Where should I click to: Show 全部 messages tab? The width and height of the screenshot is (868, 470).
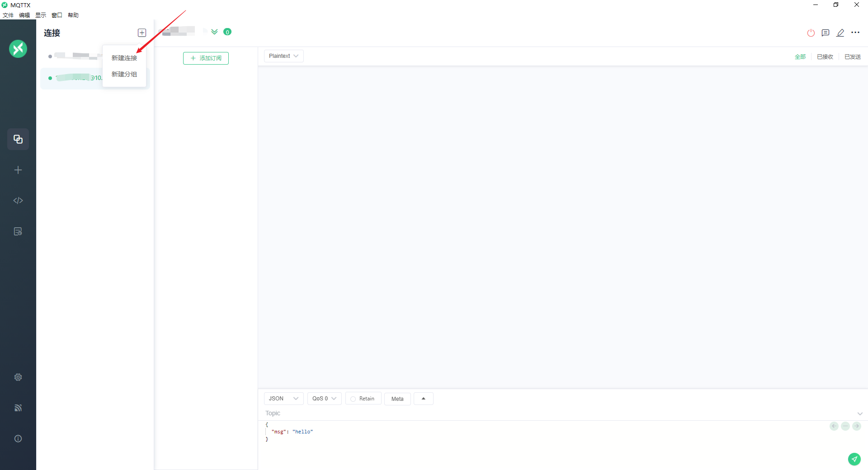pyautogui.click(x=800, y=56)
